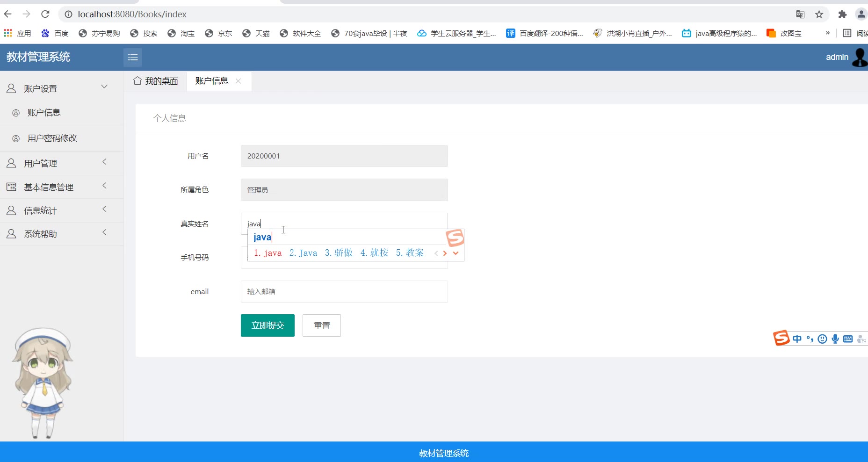The height and width of the screenshot is (462, 868).
Task: Open the browser profile icon
Action: coord(861,14)
